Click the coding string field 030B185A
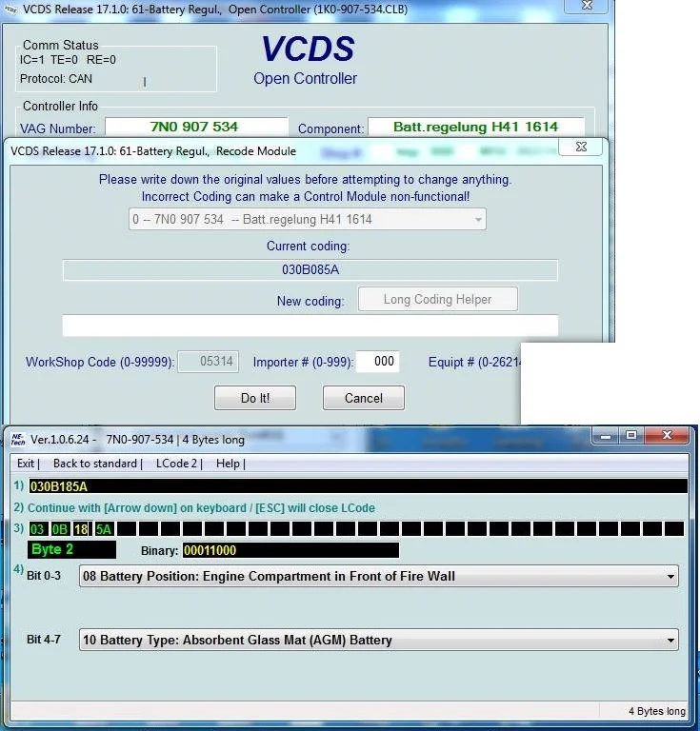The image size is (700, 731). tap(358, 486)
